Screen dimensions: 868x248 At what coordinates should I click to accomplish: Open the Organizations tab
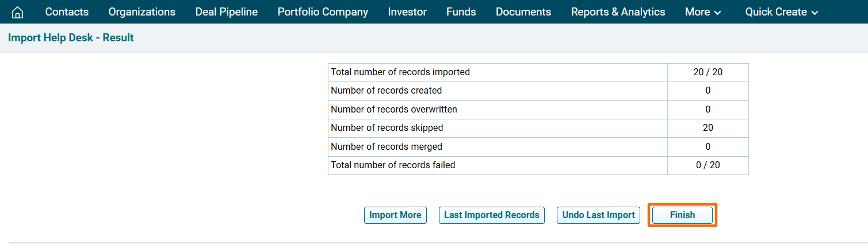pyautogui.click(x=142, y=12)
